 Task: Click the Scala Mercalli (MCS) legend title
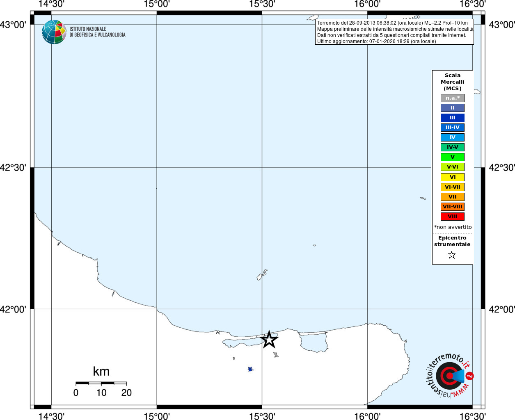[x=453, y=82]
